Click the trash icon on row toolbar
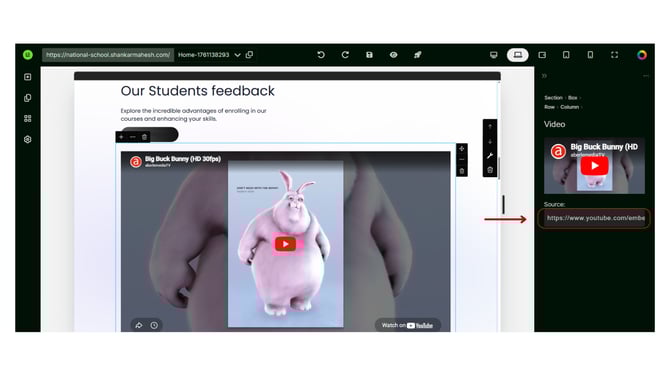The height and width of the screenshot is (376, 670). [x=144, y=137]
